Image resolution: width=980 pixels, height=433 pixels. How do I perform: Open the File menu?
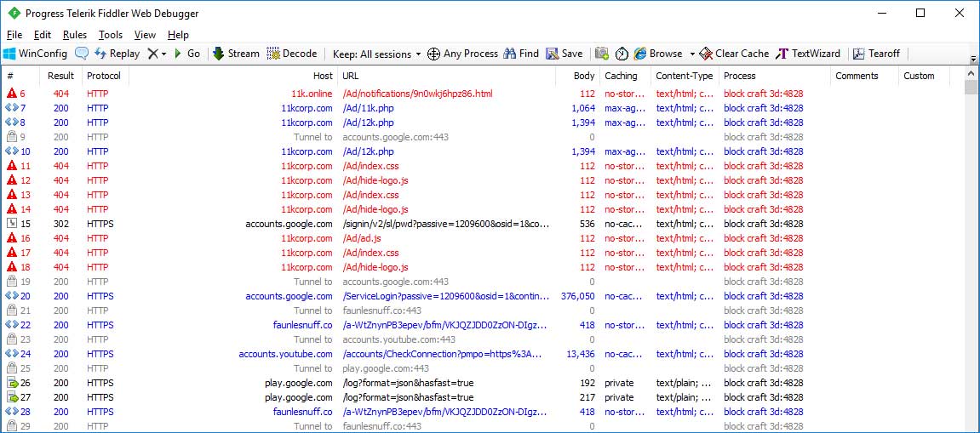point(14,35)
